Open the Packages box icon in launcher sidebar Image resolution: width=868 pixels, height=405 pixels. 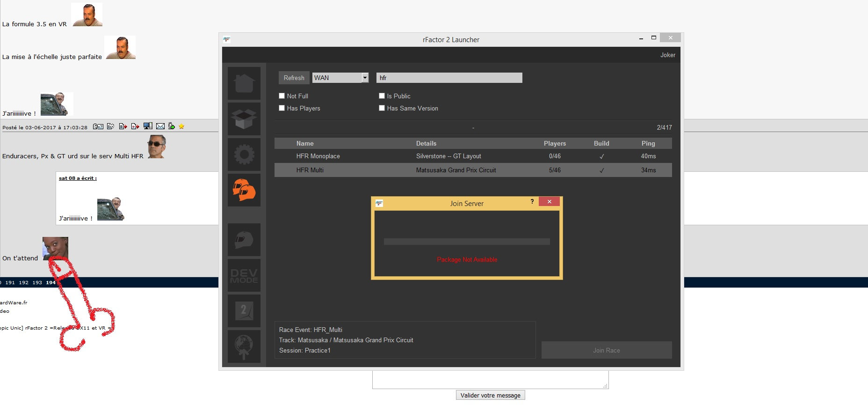click(x=244, y=119)
